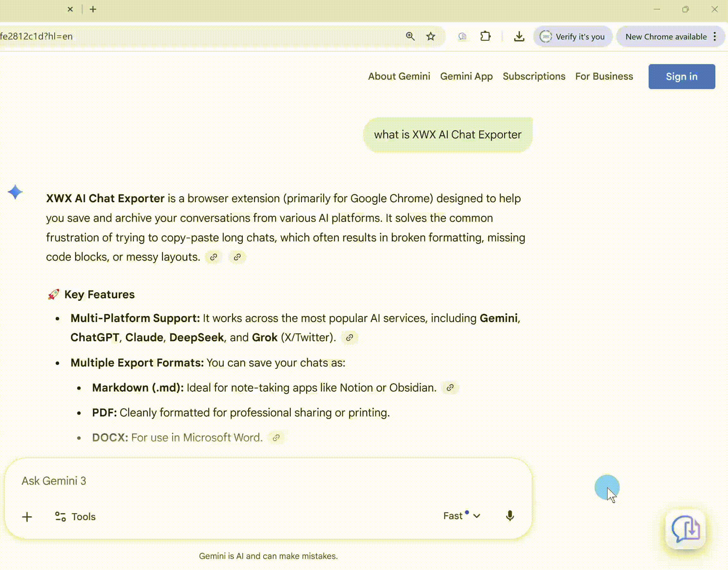Click the citation icon next to the DOCX bullet
This screenshot has width=728, height=570.
click(x=275, y=438)
